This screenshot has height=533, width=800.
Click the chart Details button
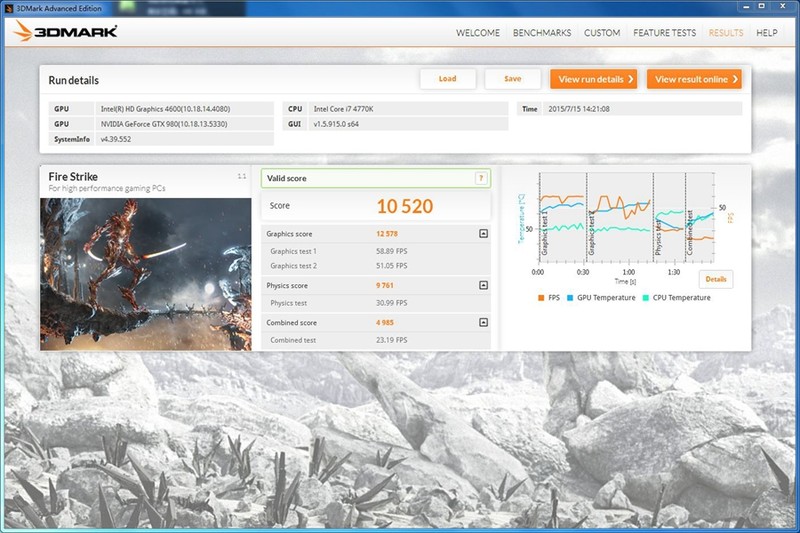[715, 279]
